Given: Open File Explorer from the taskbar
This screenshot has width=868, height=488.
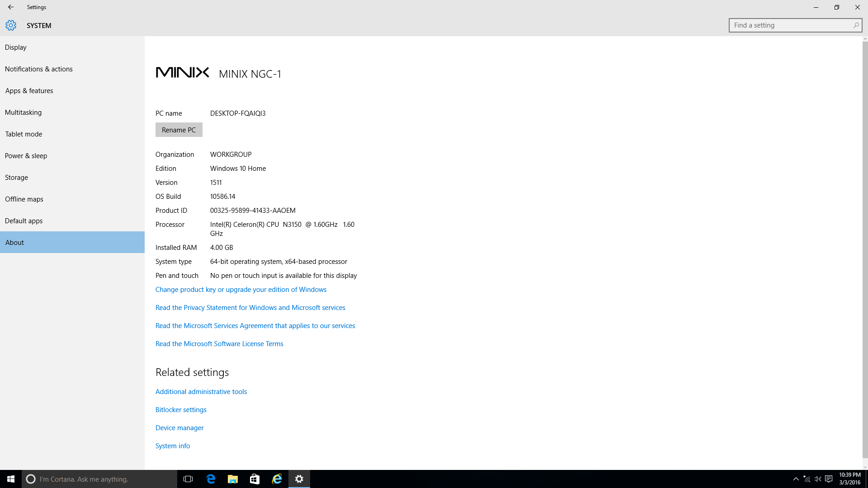Looking at the screenshot, I should [233, 479].
